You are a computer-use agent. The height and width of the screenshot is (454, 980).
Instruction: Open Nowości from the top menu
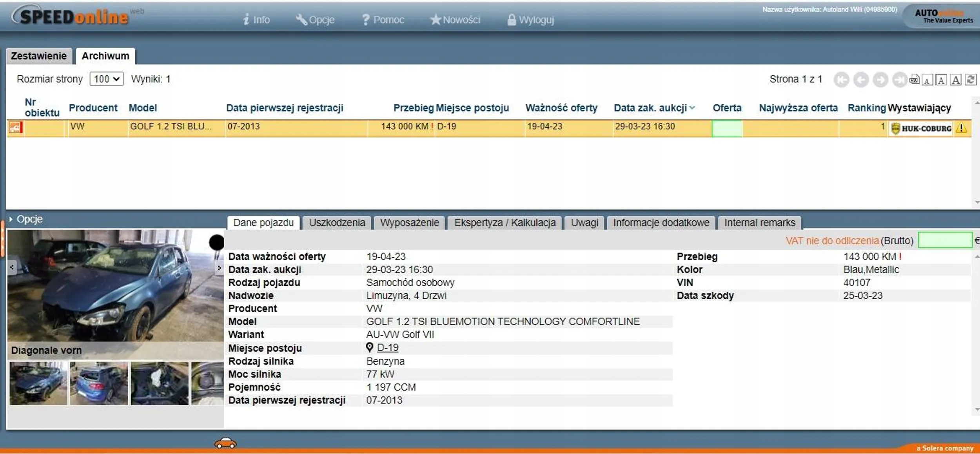click(455, 20)
